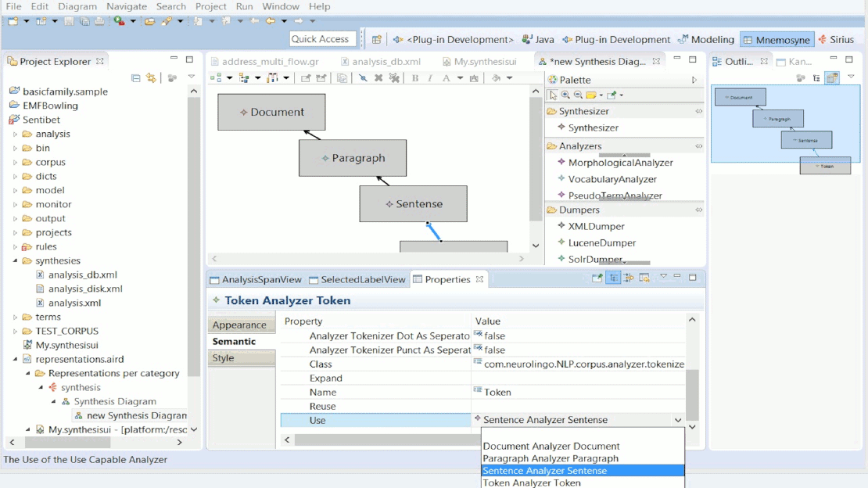The image size is (868, 488).
Task: Click the font color A icon
Action: (x=447, y=78)
